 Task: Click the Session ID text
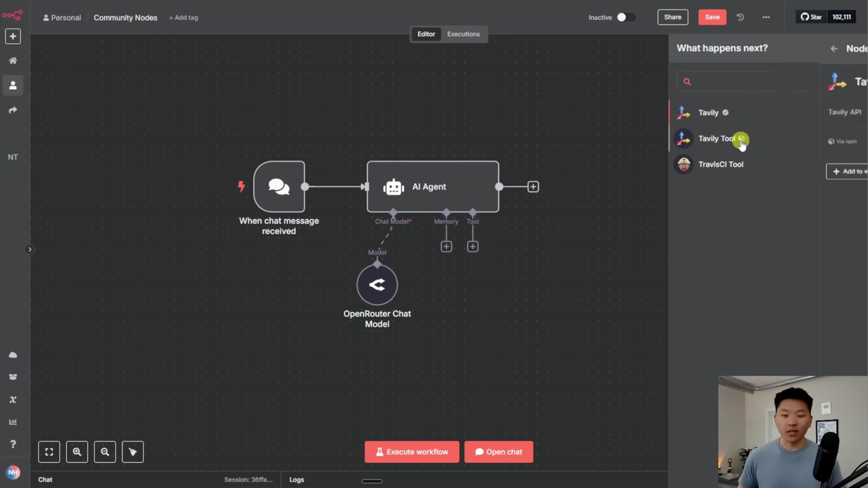248,480
